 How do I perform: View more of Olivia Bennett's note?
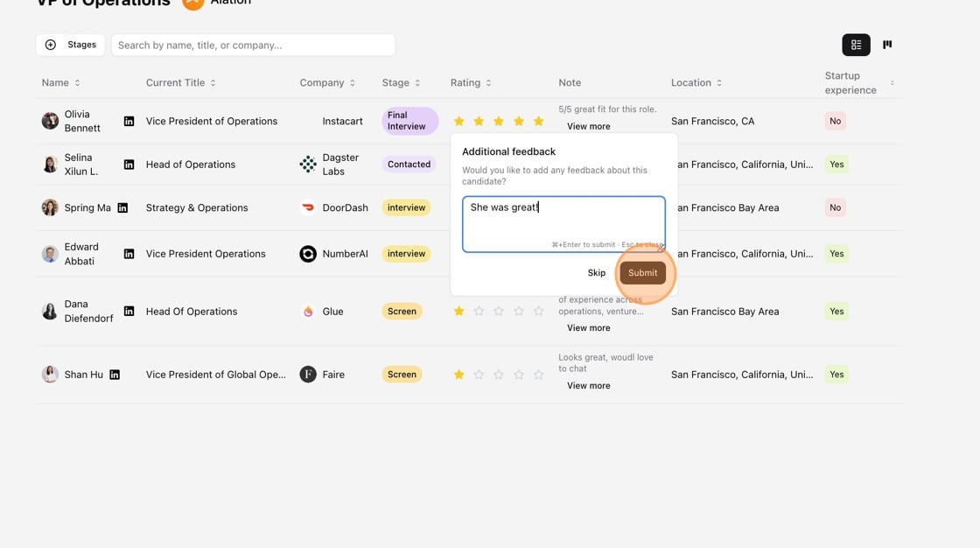point(588,126)
